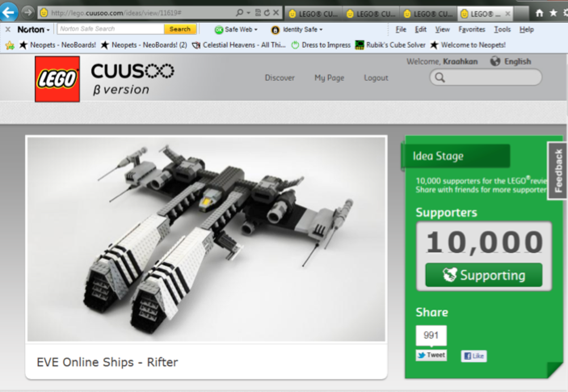Open the Norton logo dropdown menu
The width and height of the screenshot is (568, 392).
pyautogui.click(x=33, y=30)
